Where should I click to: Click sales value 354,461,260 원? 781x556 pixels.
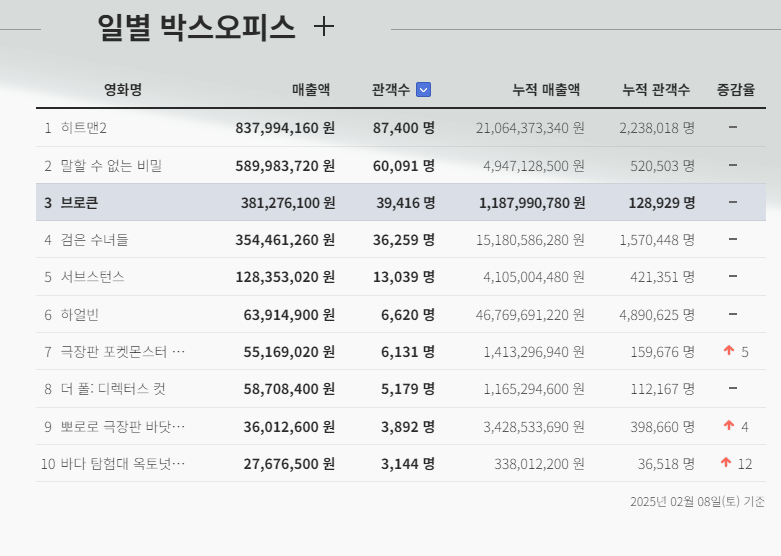click(x=285, y=240)
